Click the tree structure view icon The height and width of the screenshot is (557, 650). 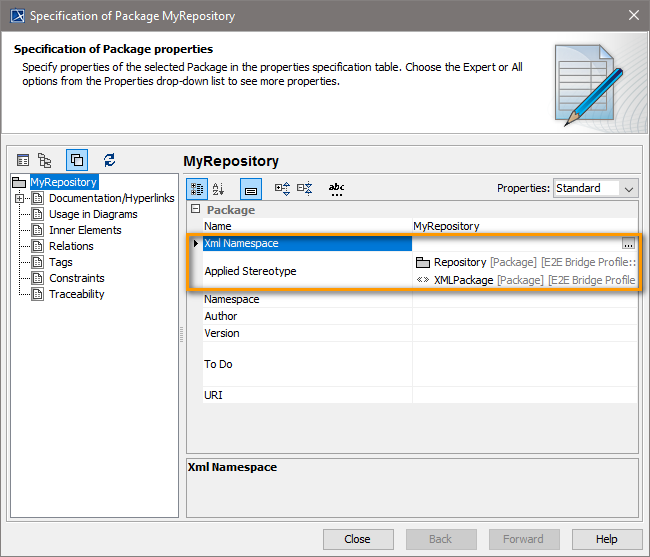[x=45, y=160]
